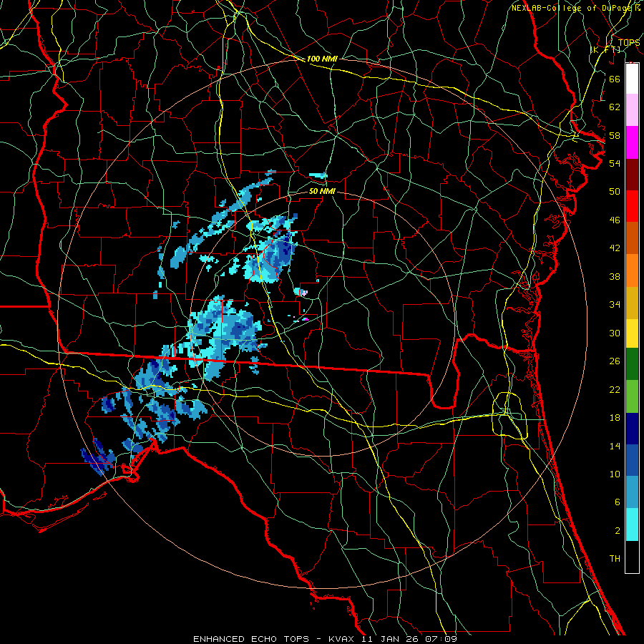This screenshot has height=644, width=644.
Task: Click the 50 NMI range ring label
Action: coord(322,191)
